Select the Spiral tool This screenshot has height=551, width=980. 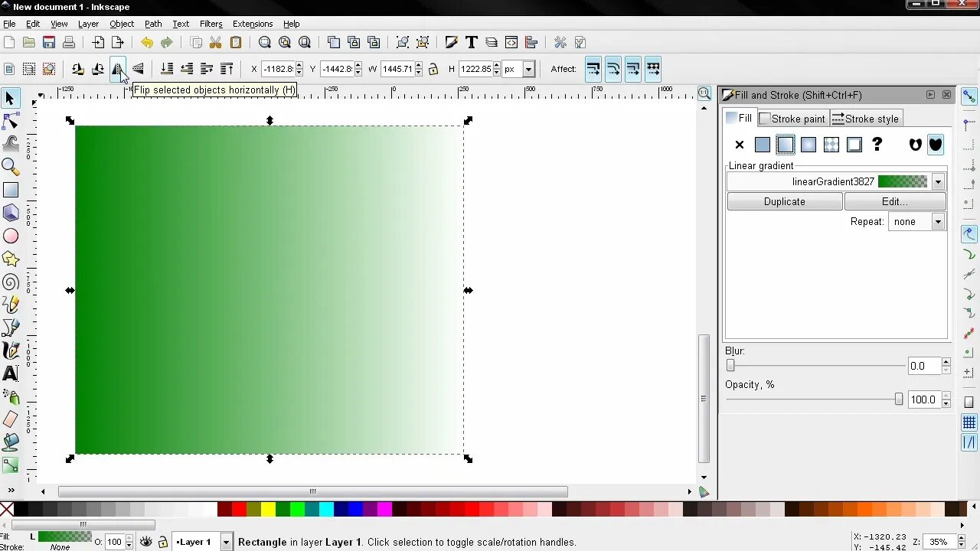10,282
